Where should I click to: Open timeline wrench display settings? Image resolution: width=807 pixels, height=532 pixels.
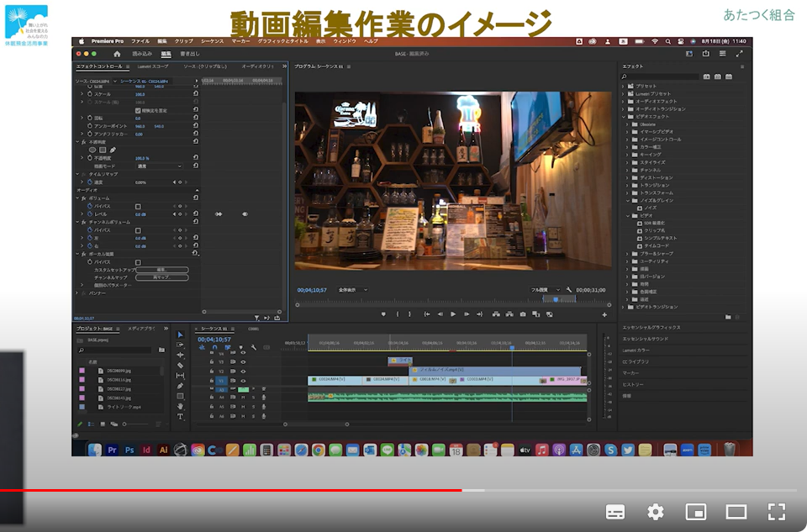click(x=254, y=347)
